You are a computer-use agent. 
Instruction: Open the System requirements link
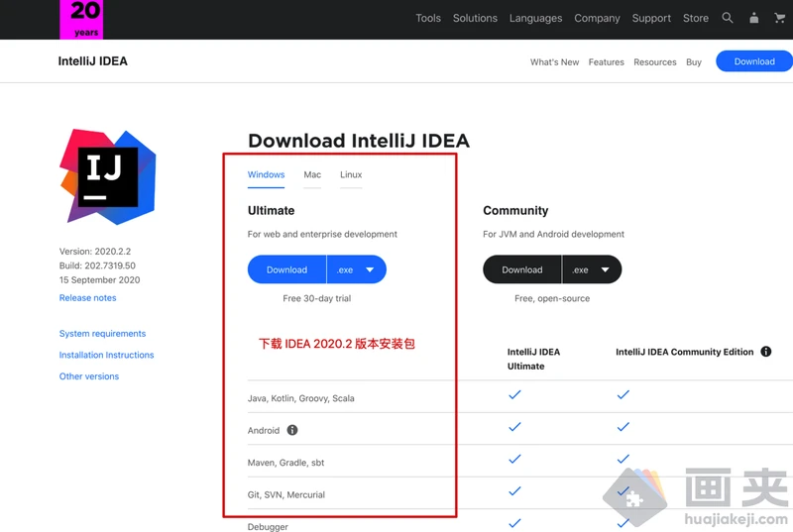pyautogui.click(x=102, y=334)
